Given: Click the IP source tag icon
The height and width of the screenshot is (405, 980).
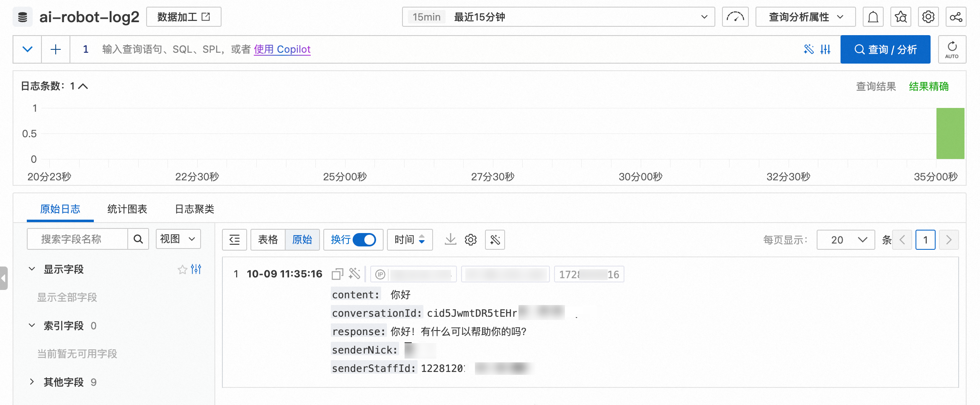Looking at the screenshot, I should coord(380,274).
